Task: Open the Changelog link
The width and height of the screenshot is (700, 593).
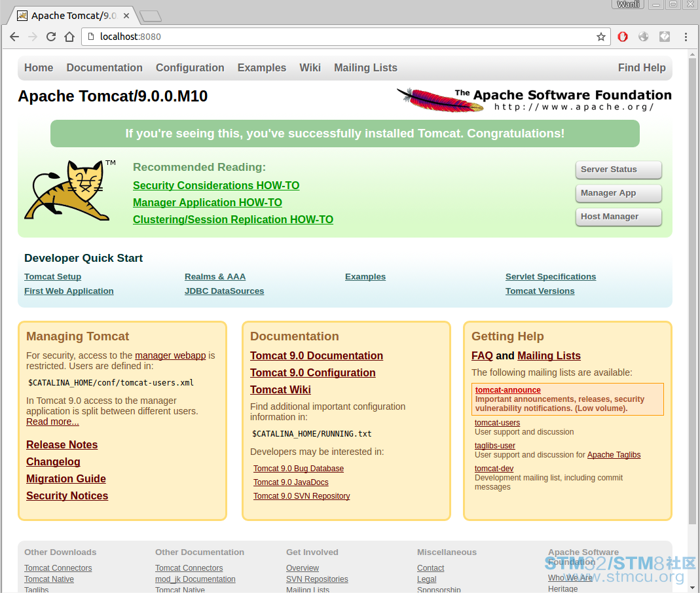Action: (53, 462)
